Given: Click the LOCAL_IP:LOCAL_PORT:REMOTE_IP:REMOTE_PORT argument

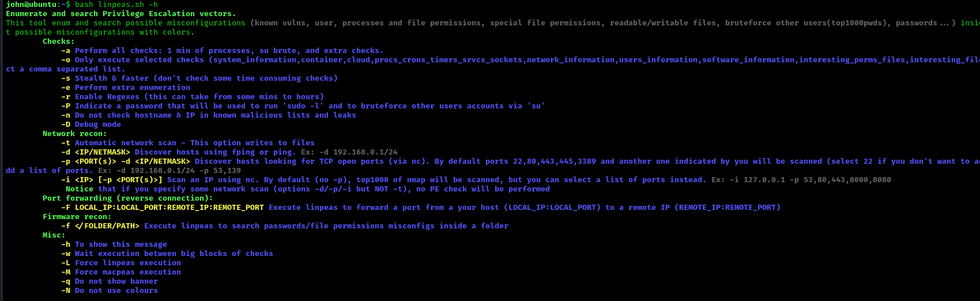Looking at the screenshot, I should (x=169, y=208).
